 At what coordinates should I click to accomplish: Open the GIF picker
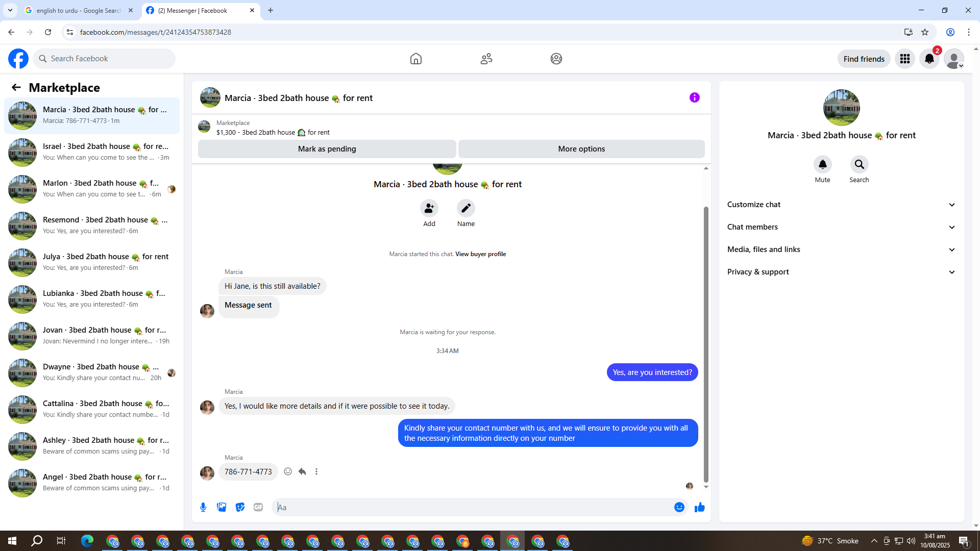(x=258, y=507)
